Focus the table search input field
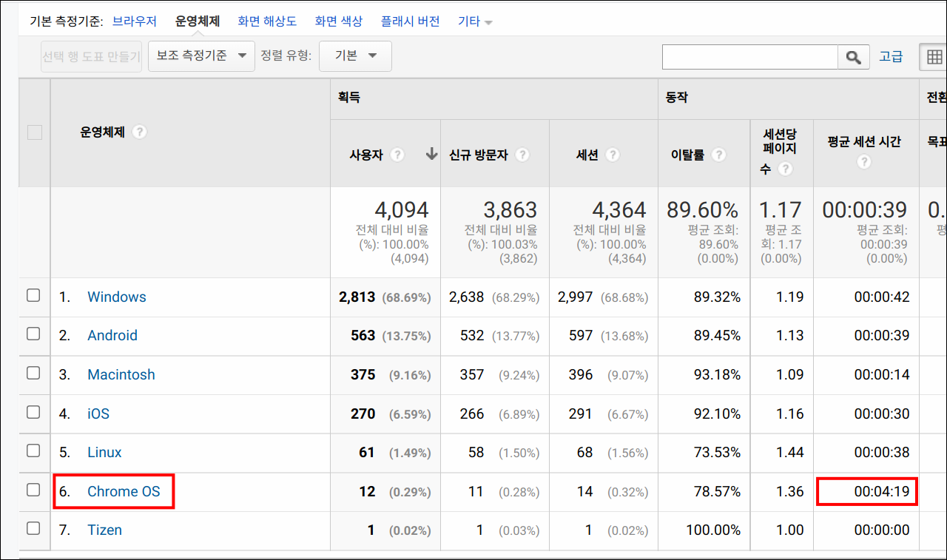 [749, 57]
